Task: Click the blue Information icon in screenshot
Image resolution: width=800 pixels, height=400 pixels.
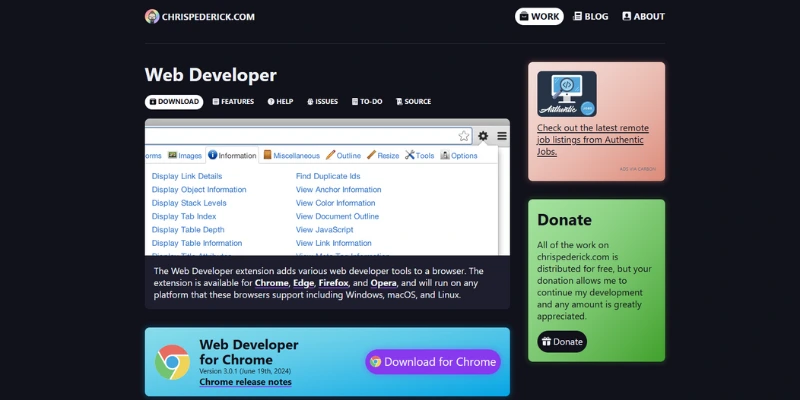Action: click(x=213, y=155)
